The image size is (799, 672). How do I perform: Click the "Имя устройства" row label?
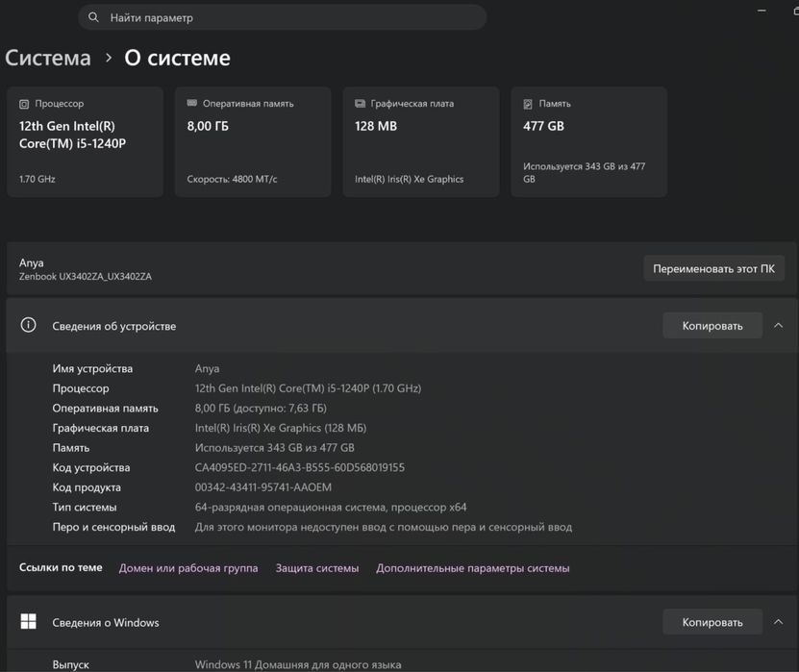point(92,368)
